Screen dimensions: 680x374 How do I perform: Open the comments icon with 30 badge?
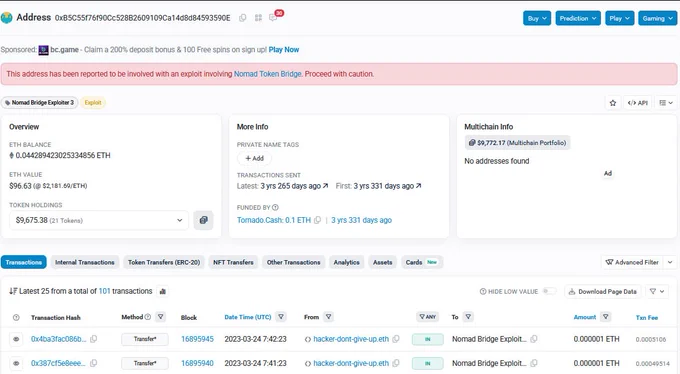[x=273, y=18]
